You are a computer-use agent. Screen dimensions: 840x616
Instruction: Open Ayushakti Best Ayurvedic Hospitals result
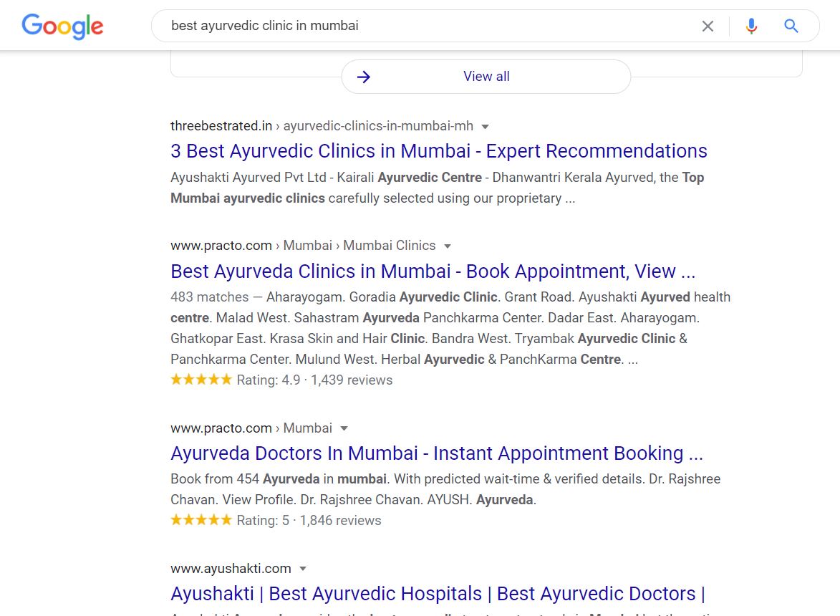coord(438,594)
